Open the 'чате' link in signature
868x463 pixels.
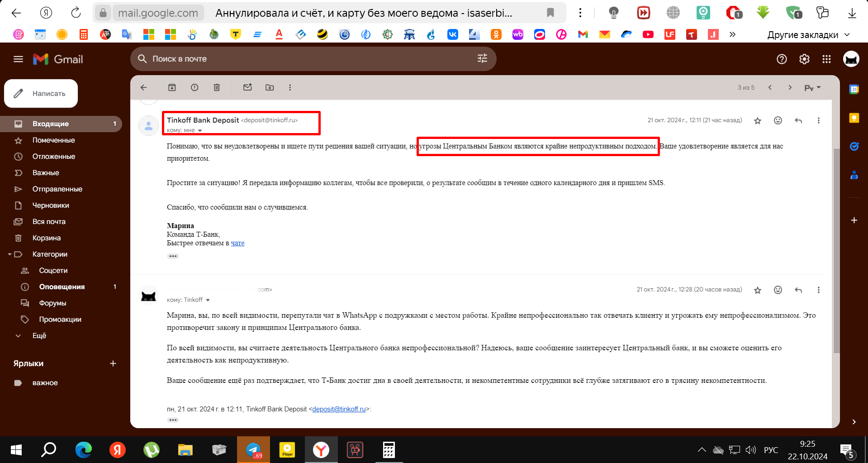pos(237,243)
